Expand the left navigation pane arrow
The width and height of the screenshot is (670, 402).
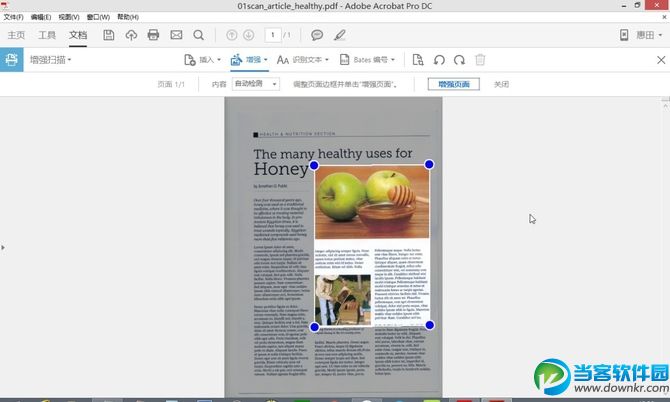click(3, 247)
